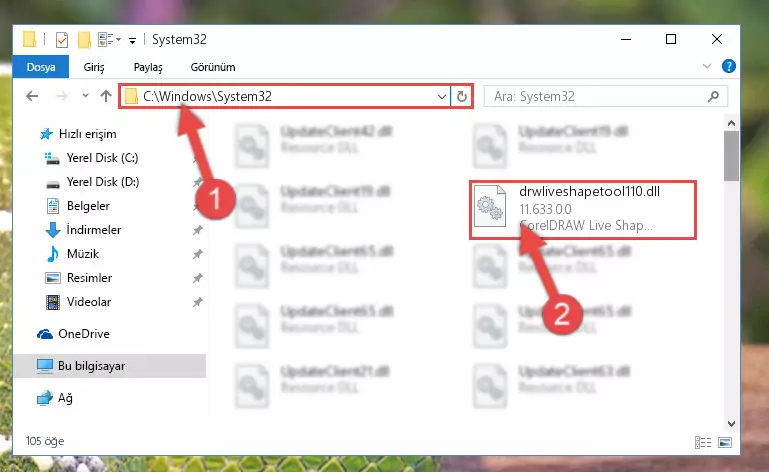Unpin İndirmeler from quick access
This screenshot has width=769, height=472.
[x=198, y=230]
